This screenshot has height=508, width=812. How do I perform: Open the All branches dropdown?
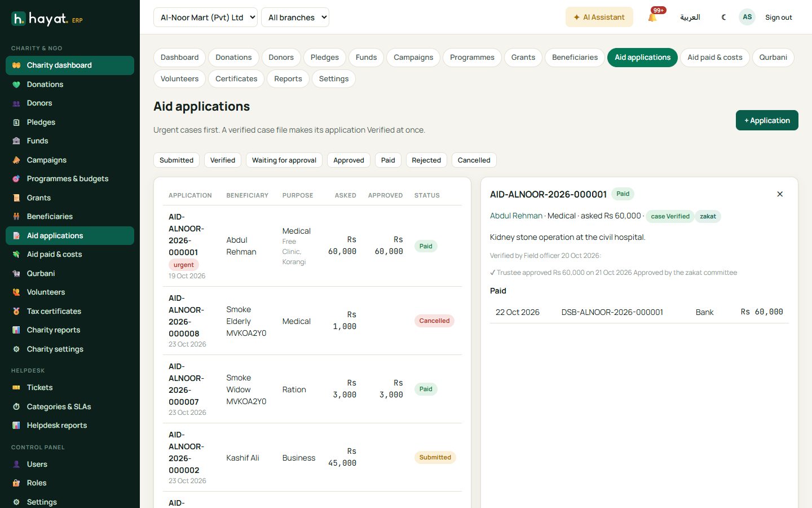pyautogui.click(x=295, y=17)
